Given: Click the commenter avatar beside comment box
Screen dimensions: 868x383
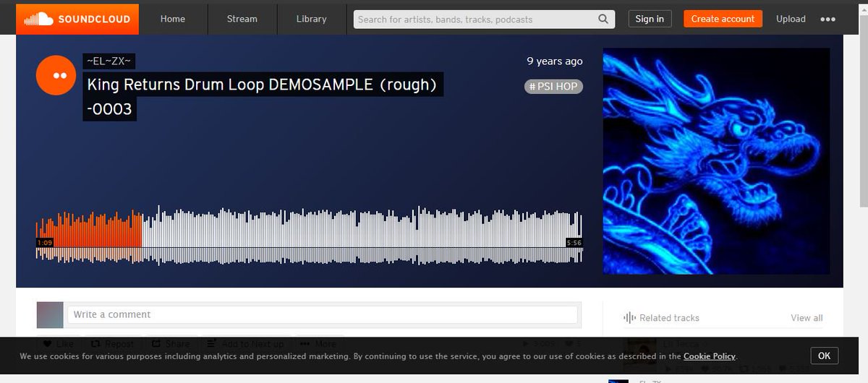Looking at the screenshot, I should (50, 315).
